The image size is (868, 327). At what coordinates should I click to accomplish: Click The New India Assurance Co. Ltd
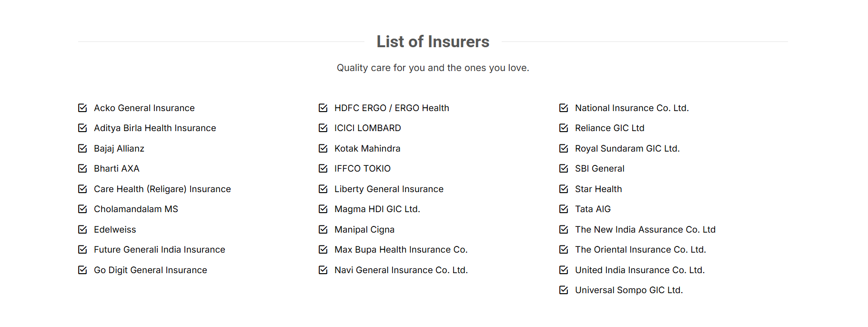tap(645, 230)
